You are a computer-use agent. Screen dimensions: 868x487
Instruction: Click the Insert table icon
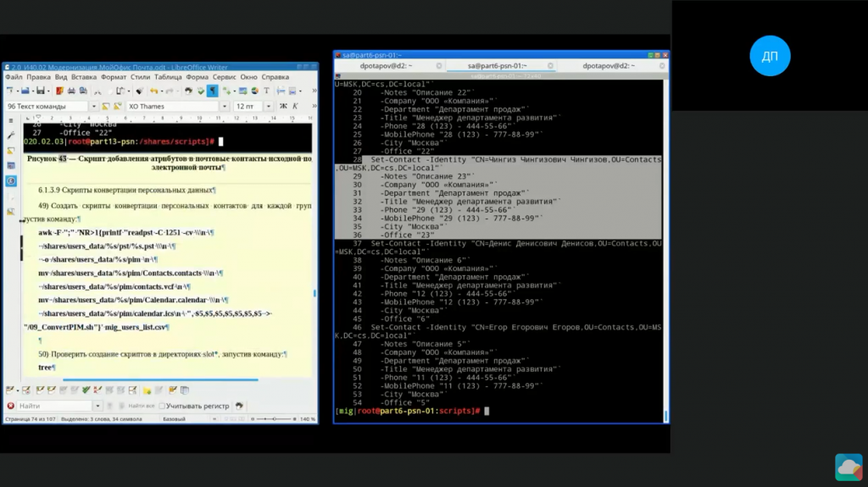227,91
